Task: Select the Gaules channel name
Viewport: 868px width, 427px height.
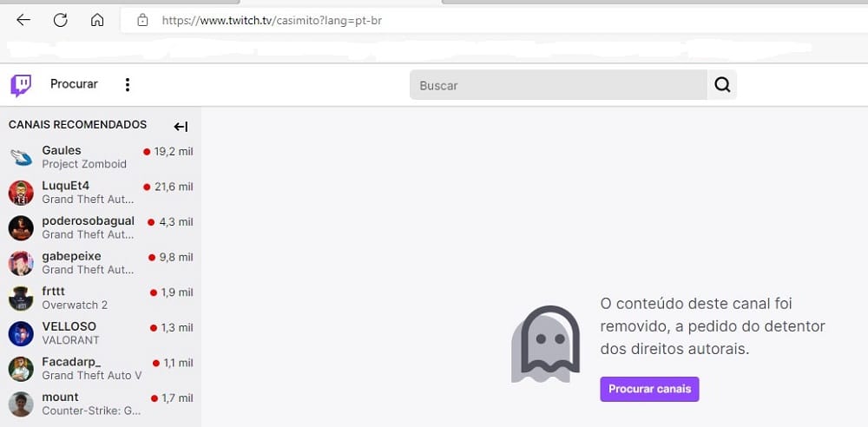Action: [x=62, y=151]
